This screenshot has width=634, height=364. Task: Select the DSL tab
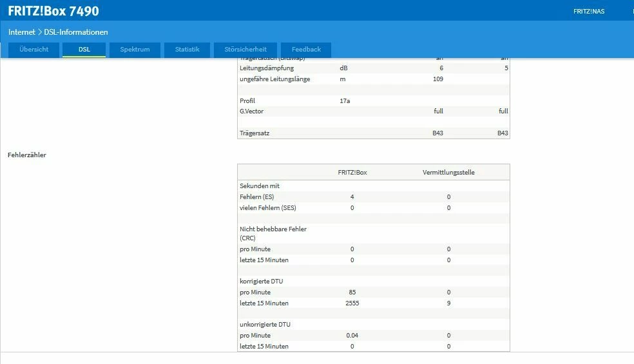point(84,50)
